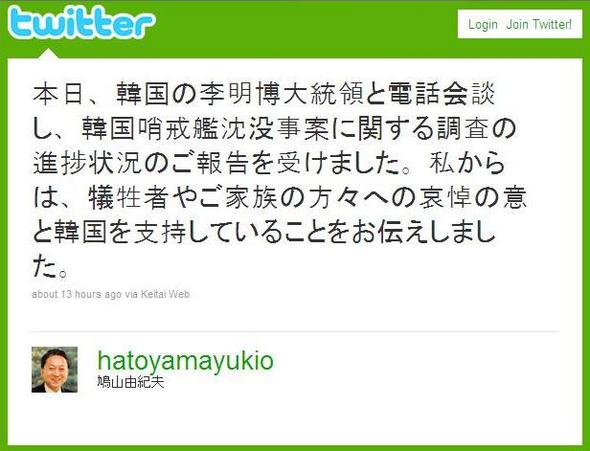The width and height of the screenshot is (590, 451).
Task: Click the words 私から in the tweet
Action: pos(468,163)
